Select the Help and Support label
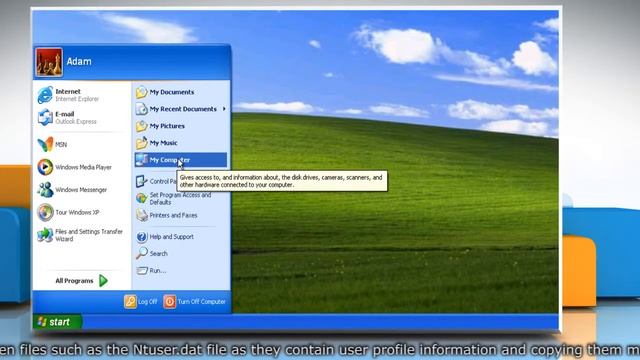Viewport: 640px width, 360px height. tap(171, 237)
